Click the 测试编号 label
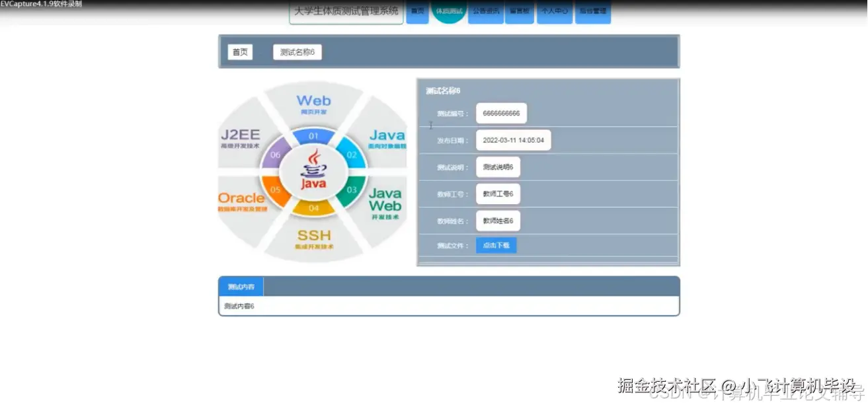This screenshot has width=868, height=407. point(453,114)
